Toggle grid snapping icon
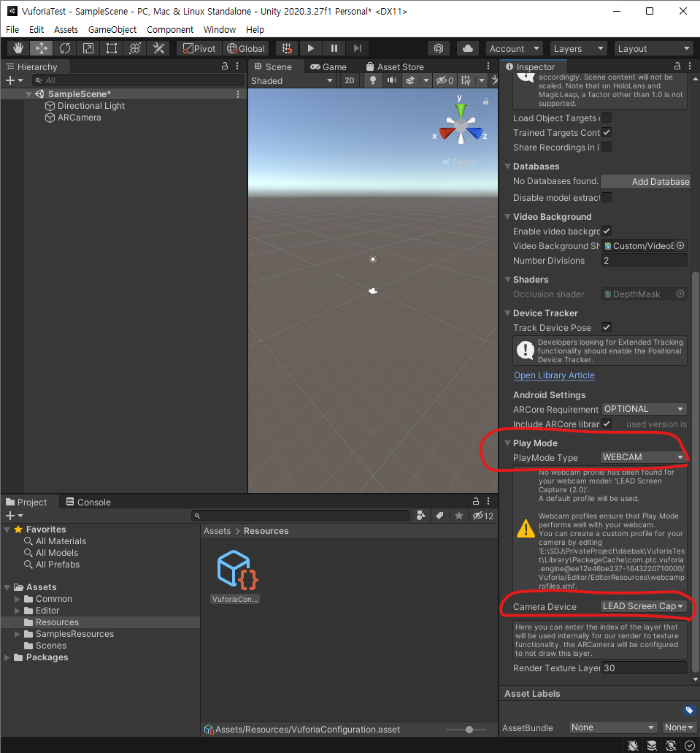 click(x=287, y=48)
